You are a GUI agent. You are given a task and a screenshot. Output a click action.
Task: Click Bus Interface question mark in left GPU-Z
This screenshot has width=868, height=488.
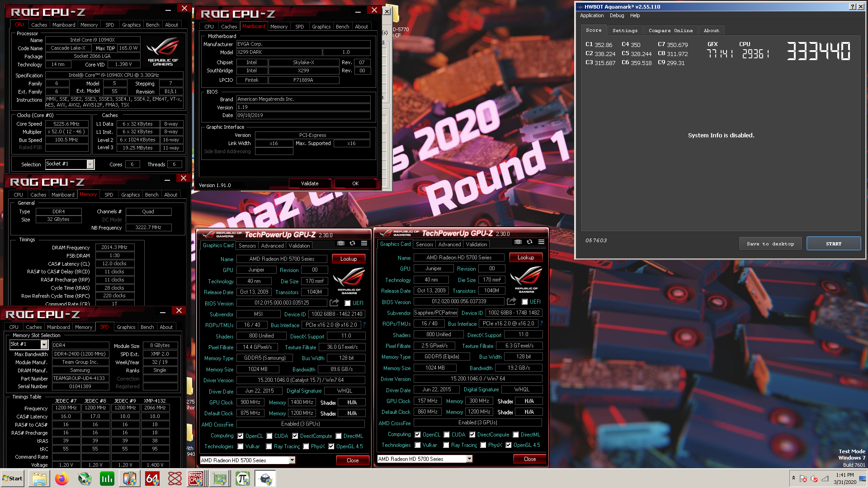click(x=364, y=325)
